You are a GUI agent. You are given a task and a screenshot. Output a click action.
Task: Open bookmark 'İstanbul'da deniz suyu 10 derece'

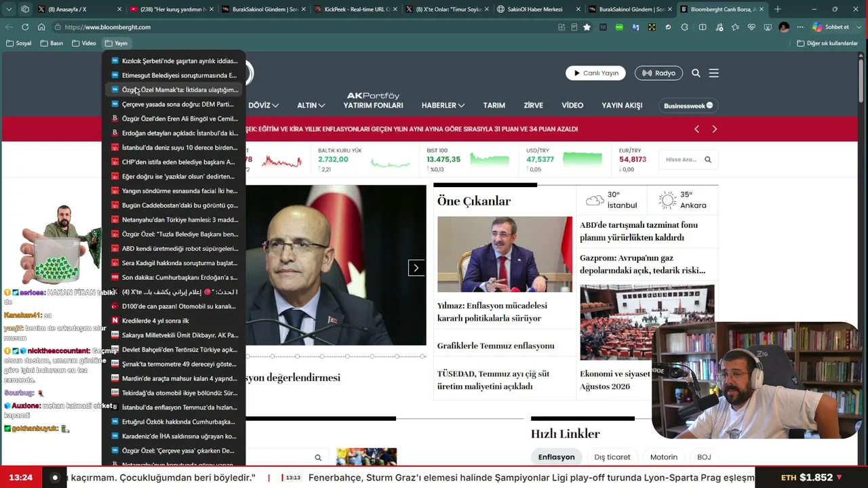(174, 148)
